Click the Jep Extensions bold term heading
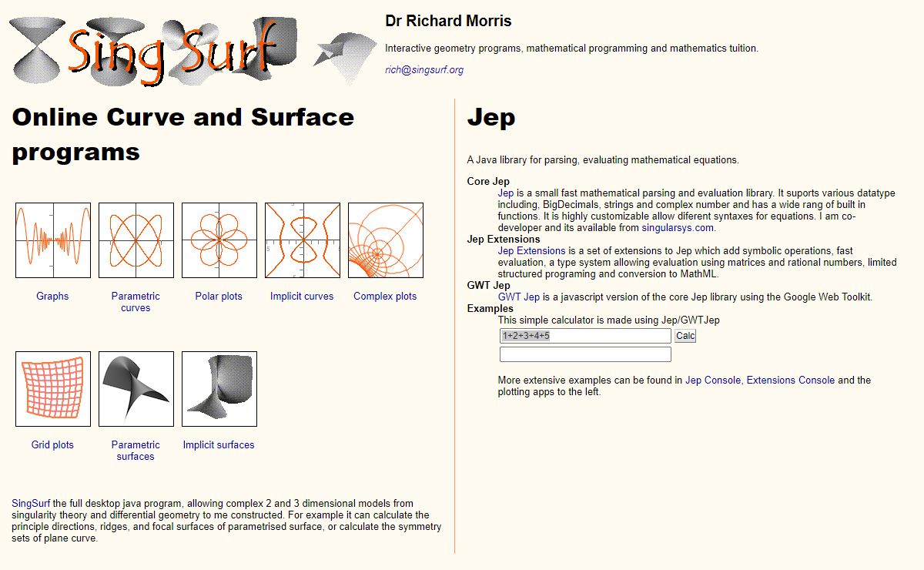Image resolution: width=924 pixels, height=570 pixels. pyautogui.click(x=504, y=240)
